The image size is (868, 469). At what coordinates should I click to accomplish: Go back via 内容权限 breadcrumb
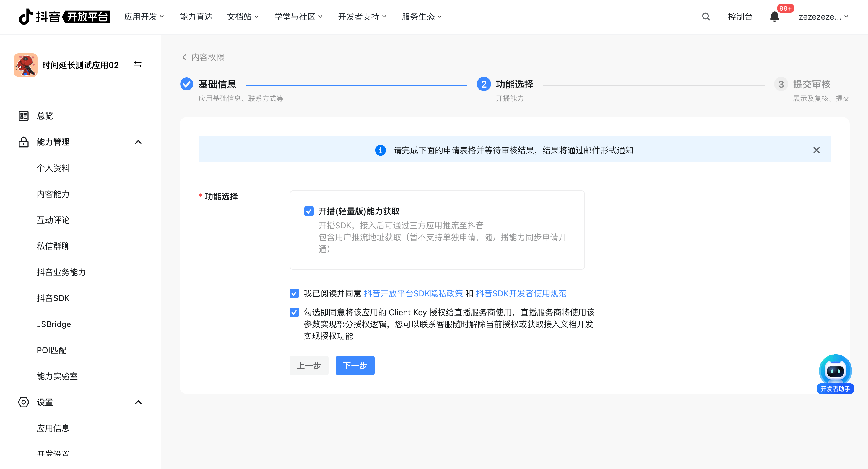pos(208,57)
